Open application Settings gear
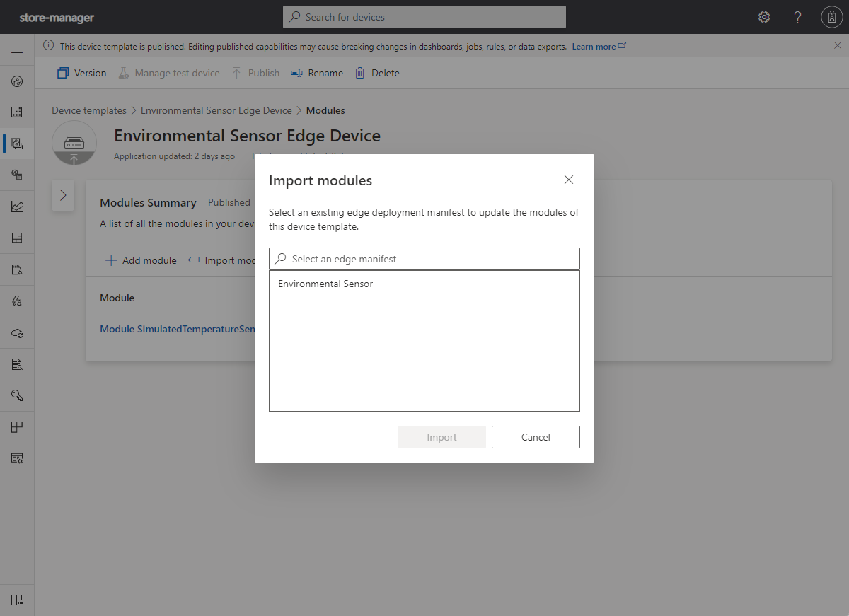 [x=764, y=16]
